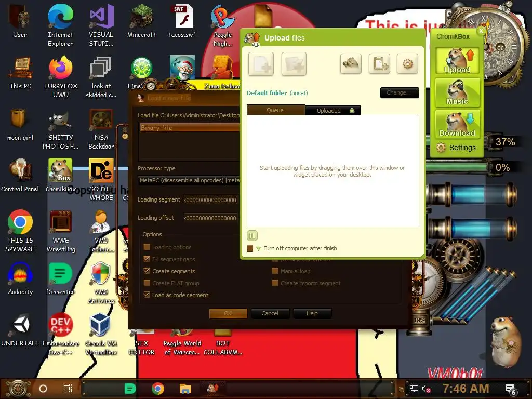The height and width of the screenshot is (399, 532).
Task: Click the Change... default folder button
Action: click(x=400, y=92)
